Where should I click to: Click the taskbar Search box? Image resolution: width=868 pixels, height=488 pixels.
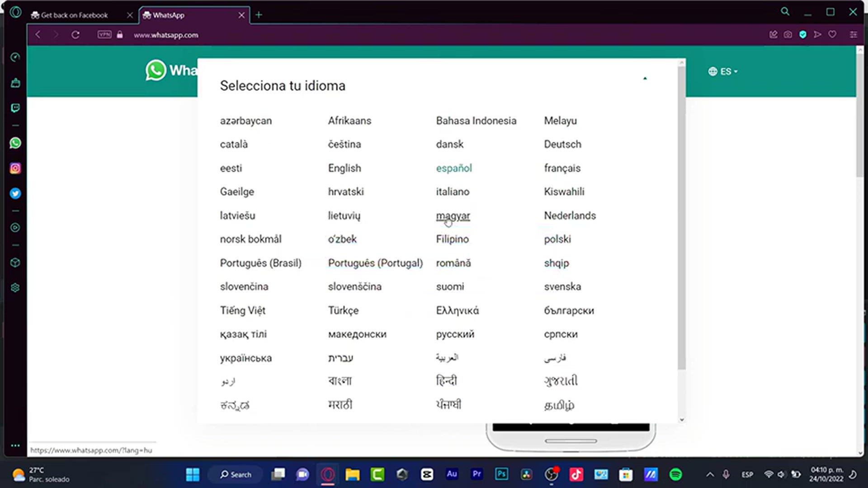point(236,474)
